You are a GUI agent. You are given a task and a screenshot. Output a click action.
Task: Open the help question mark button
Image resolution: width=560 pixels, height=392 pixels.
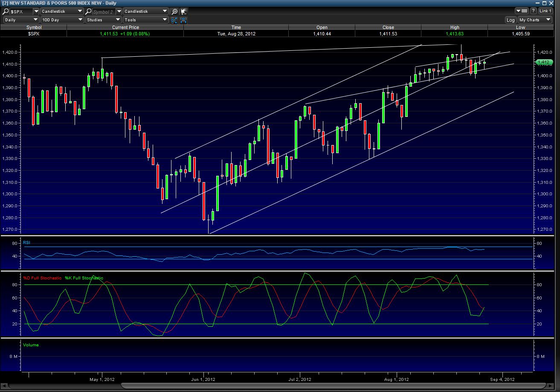click(533, 11)
